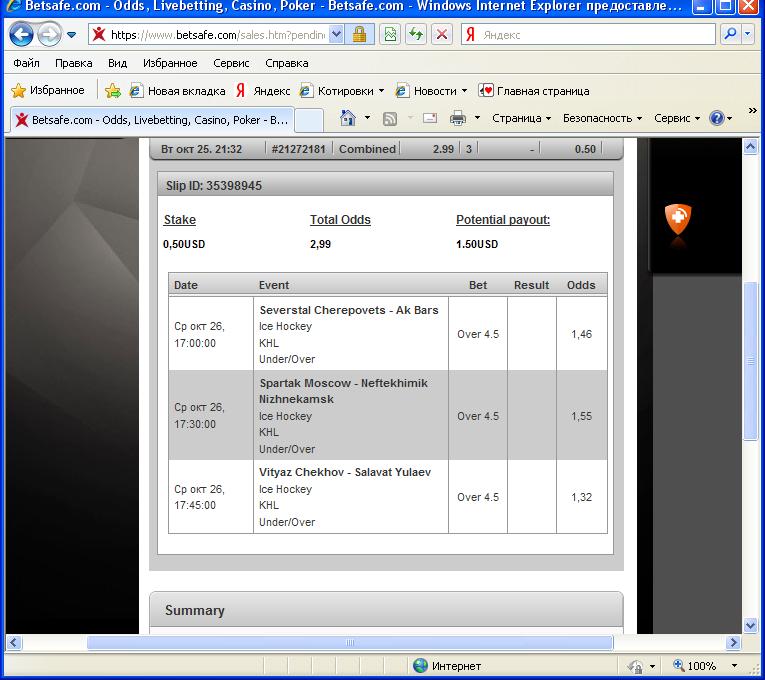The width and height of the screenshot is (765, 680).
Task: Click the Potential payout heading
Action: click(x=503, y=220)
